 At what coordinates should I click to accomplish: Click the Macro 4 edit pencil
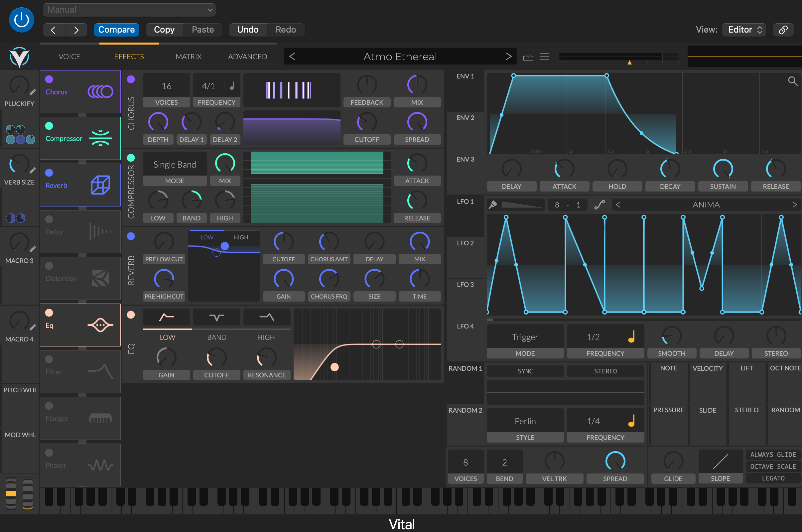(33, 328)
